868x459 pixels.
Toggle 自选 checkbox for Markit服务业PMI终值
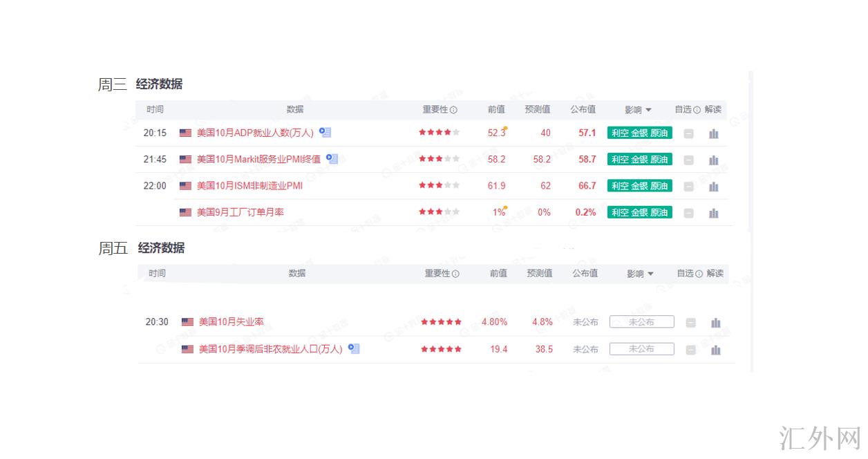coord(688,160)
